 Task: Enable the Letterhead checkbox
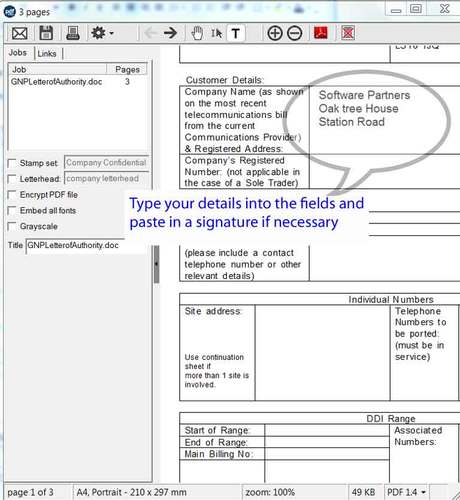click(x=12, y=179)
